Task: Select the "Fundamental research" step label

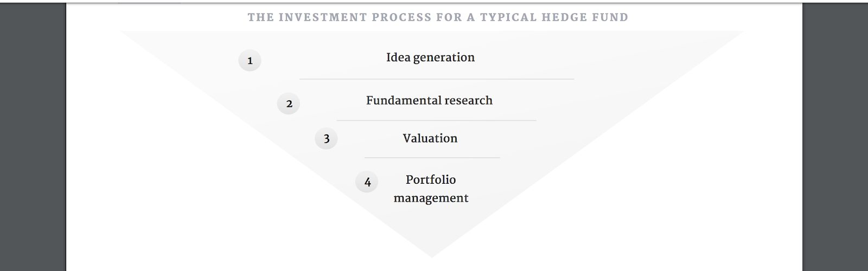Action: (x=429, y=100)
